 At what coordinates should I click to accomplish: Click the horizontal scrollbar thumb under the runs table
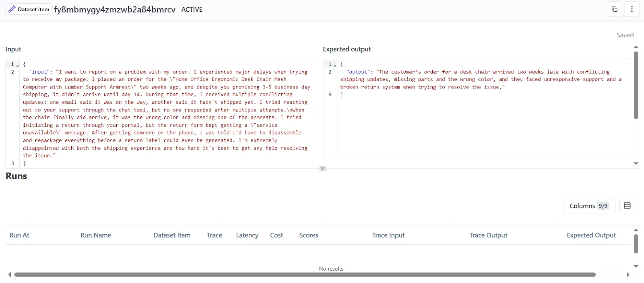click(305, 275)
